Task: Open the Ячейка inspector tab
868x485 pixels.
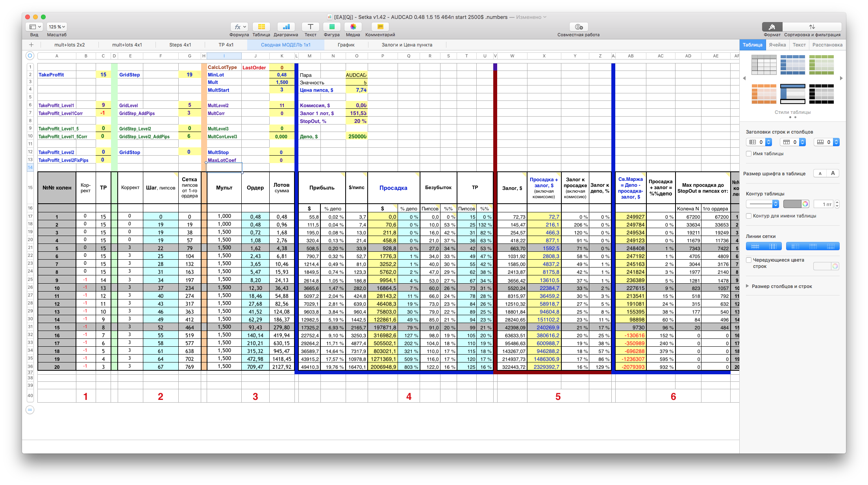Action: point(777,45)
